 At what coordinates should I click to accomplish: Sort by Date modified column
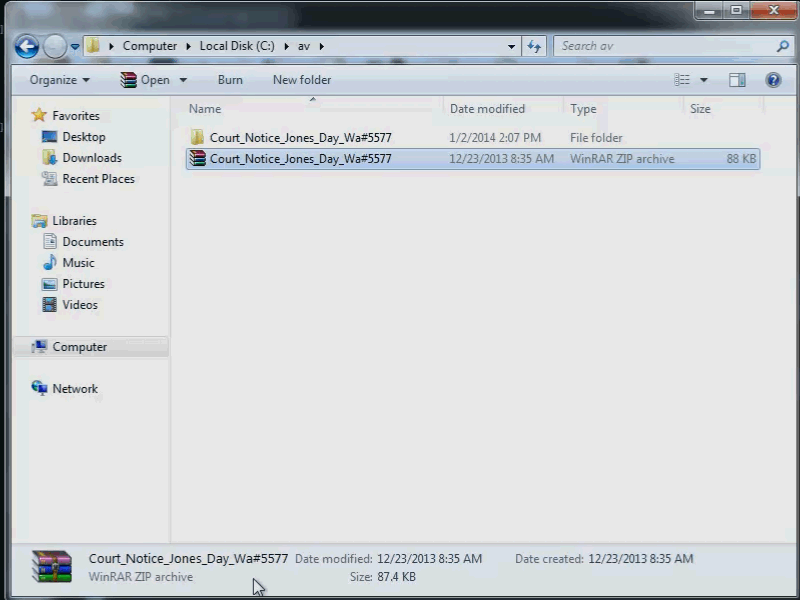click(x=487, y=109)
